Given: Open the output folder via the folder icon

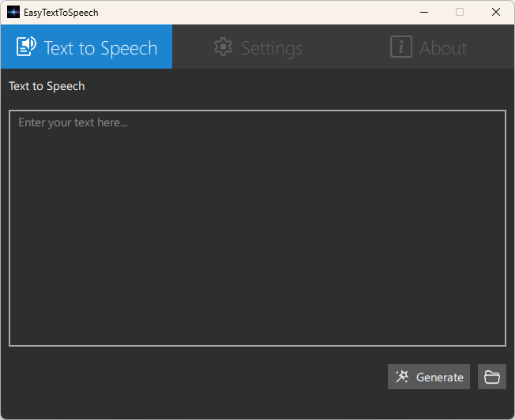Looking at the screenshot, I should click(492, 377).
